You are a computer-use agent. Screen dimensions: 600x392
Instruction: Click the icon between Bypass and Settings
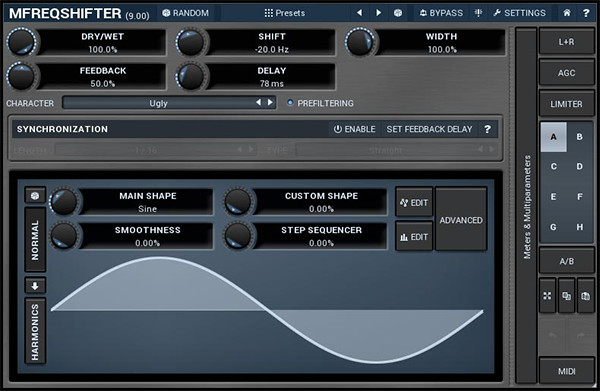coord(478,13)
